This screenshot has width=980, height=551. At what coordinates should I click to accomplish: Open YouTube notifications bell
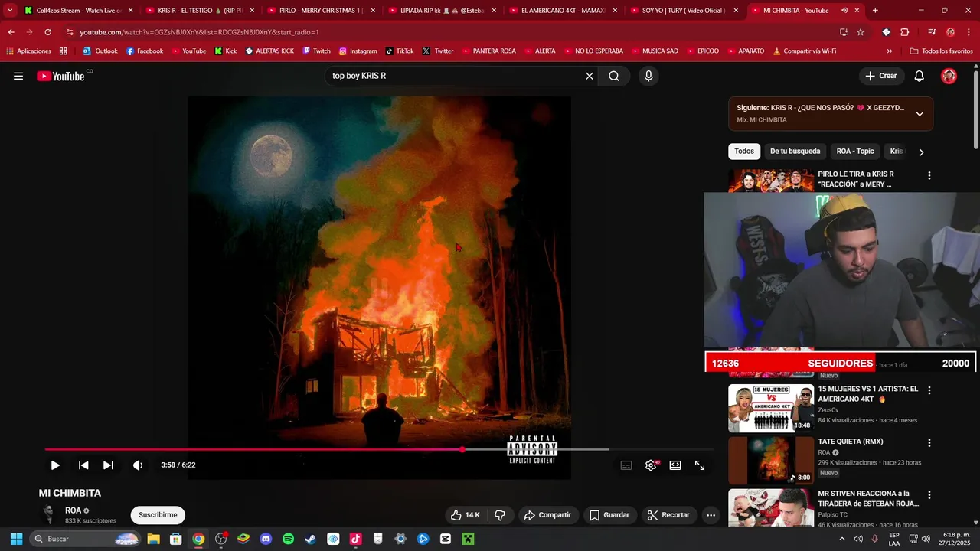(920, 76)
